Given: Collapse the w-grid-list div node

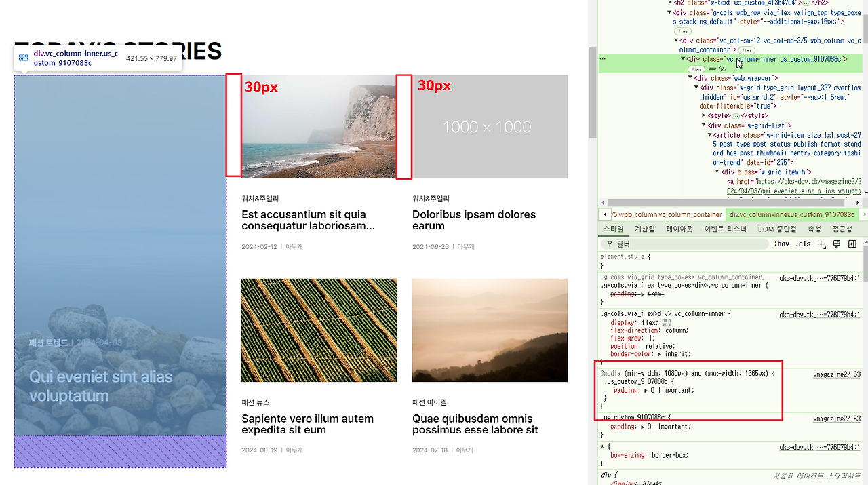Looking at the screenshot, I should coord(703,125).
